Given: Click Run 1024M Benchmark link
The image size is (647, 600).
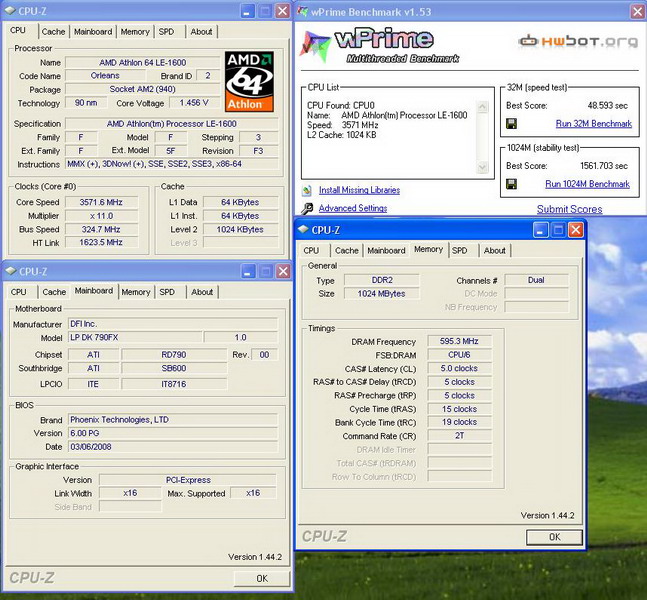Looking at the screenshot, I should [587, 184].
